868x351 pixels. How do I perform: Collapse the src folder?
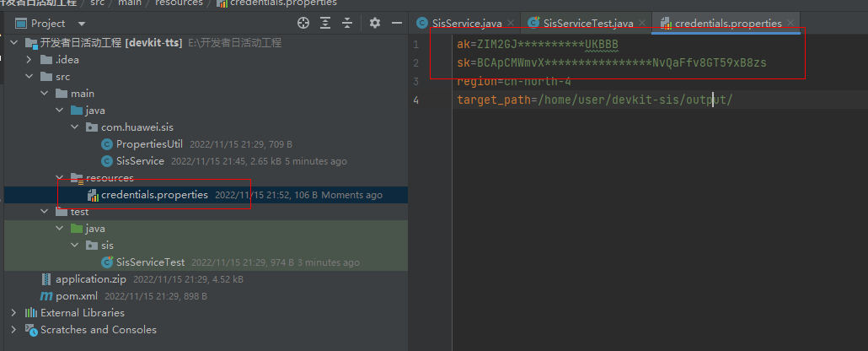pos(30,77)
